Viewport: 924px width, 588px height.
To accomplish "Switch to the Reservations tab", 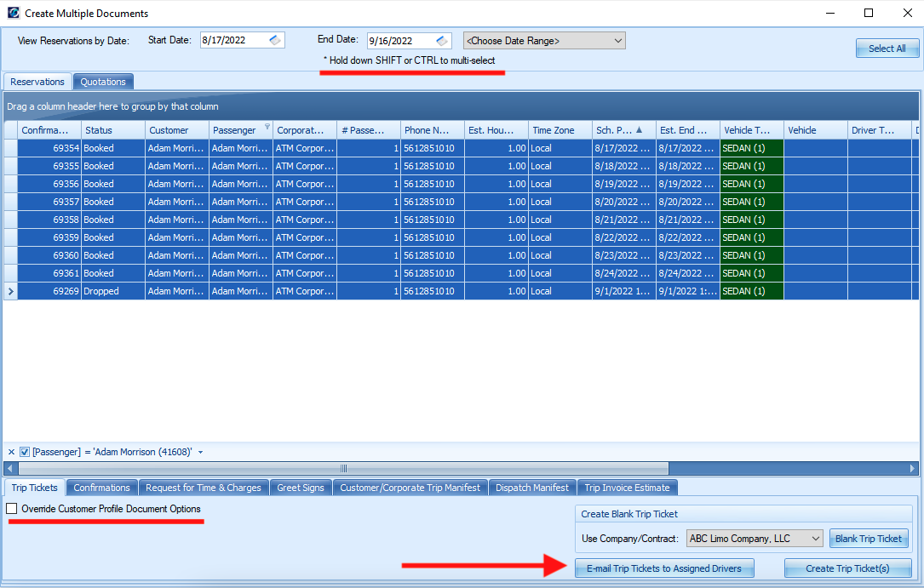I will (x=37, y=82).
